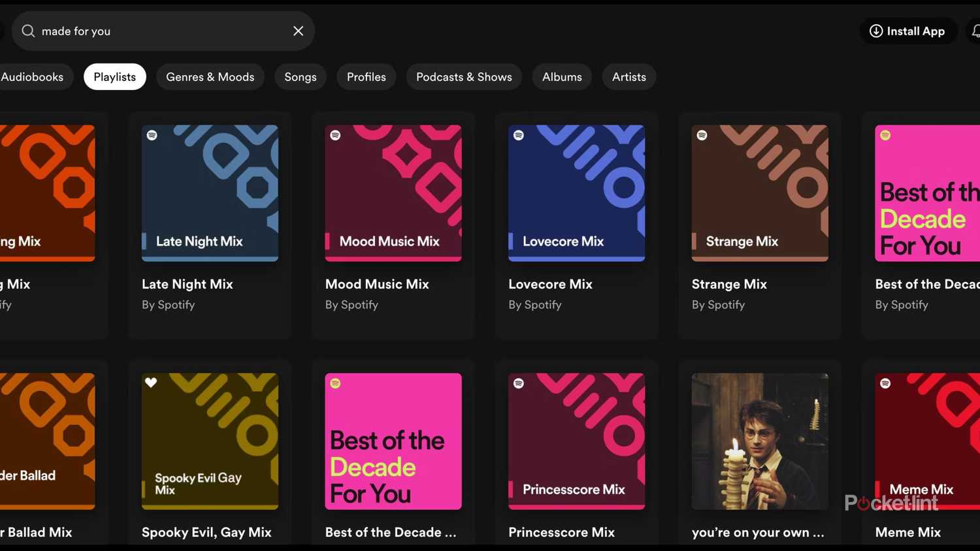Enable the Podcasts & Shows filter
The height and width of the screenshot is (551, 980).
pos(464,76)
